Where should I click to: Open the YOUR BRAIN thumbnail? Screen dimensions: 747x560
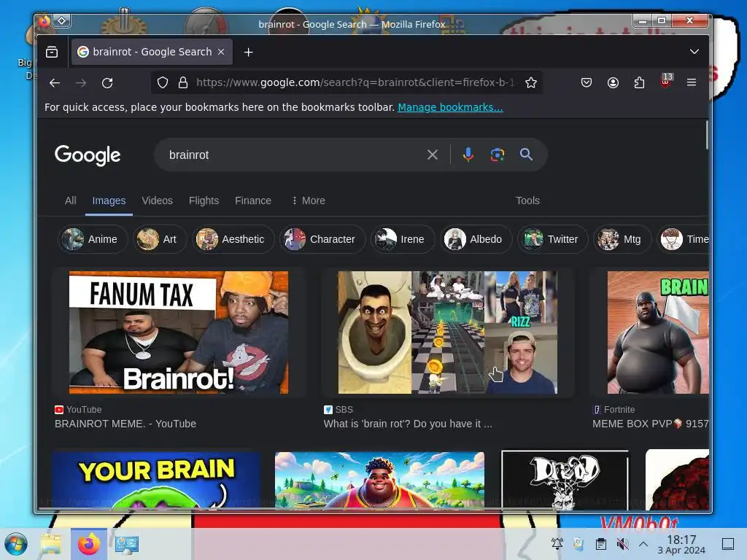pos(156,481)
